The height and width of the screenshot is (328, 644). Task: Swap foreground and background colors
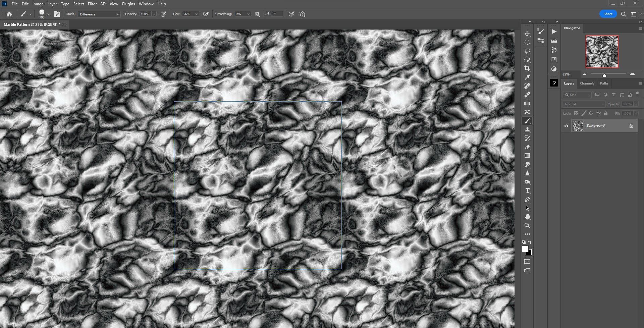pos(530,242)
